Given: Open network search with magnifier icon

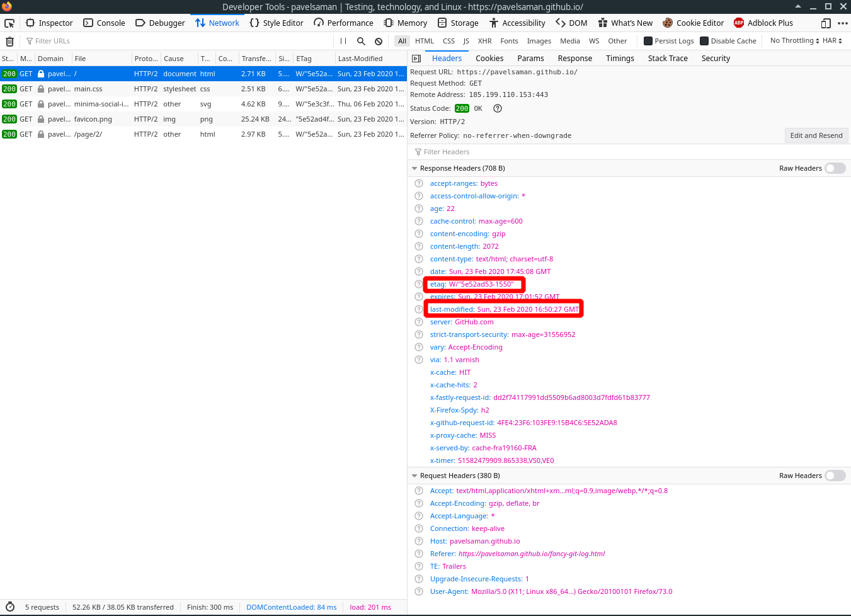Looking at the screenshot, I should tap(361, 41).
